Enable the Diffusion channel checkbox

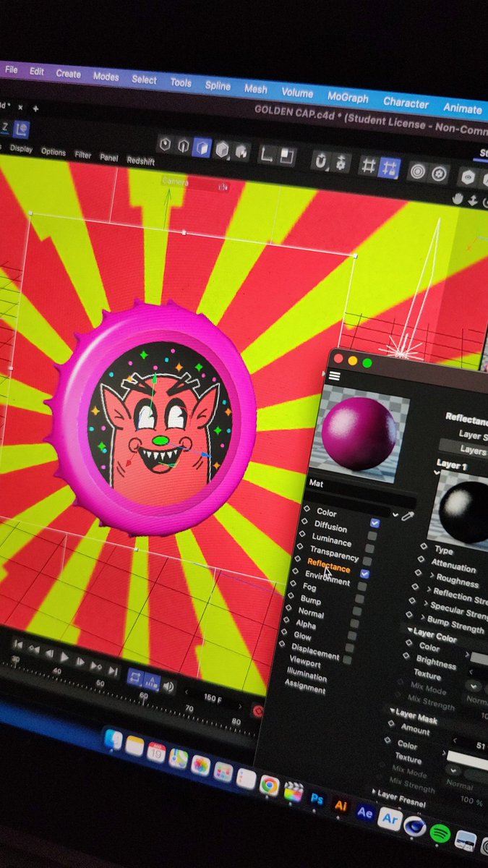[372, 536]
